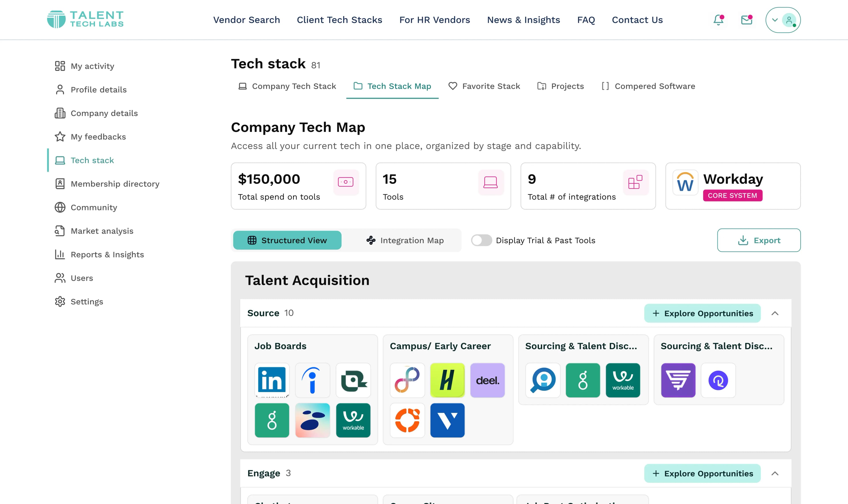
Task: Explore Opportunities for Source
Action: [702, 313]
